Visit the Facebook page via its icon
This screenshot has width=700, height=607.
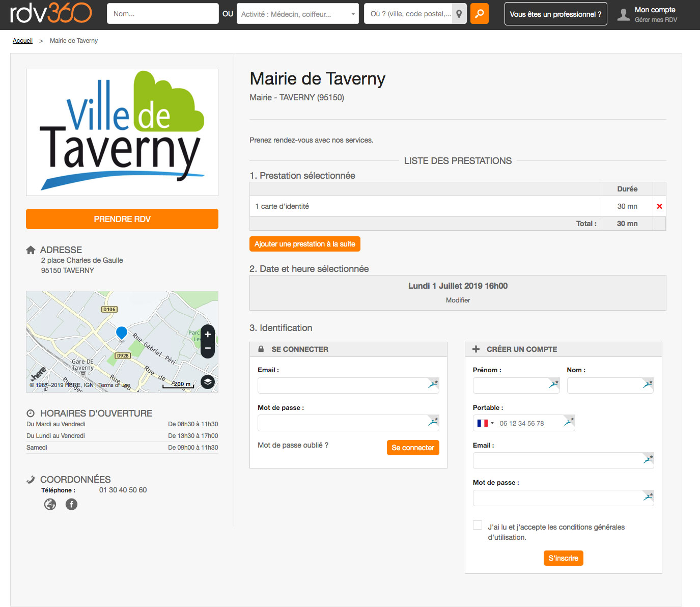pos(71,504)
